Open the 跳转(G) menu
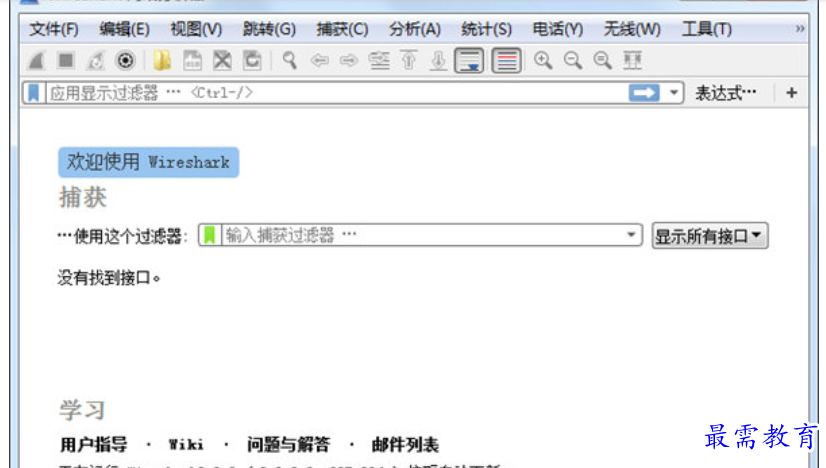Screen dimensions: 826x468 point(269,29)
